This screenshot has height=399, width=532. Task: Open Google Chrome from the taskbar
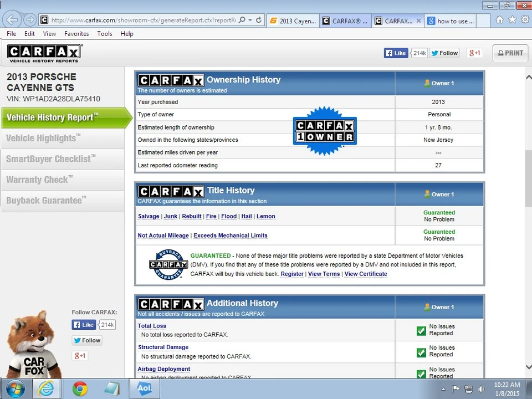click(80, 389)
